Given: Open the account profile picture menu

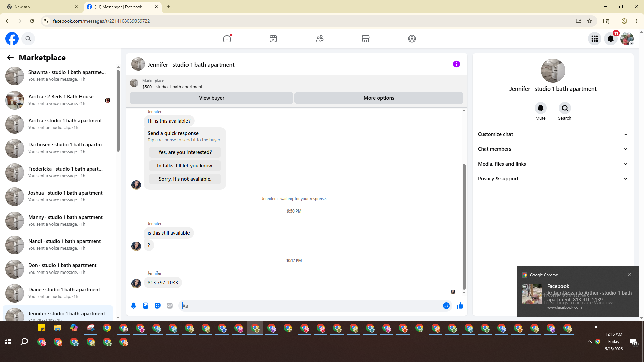Looking at the screenshot, I should [627, 39].
